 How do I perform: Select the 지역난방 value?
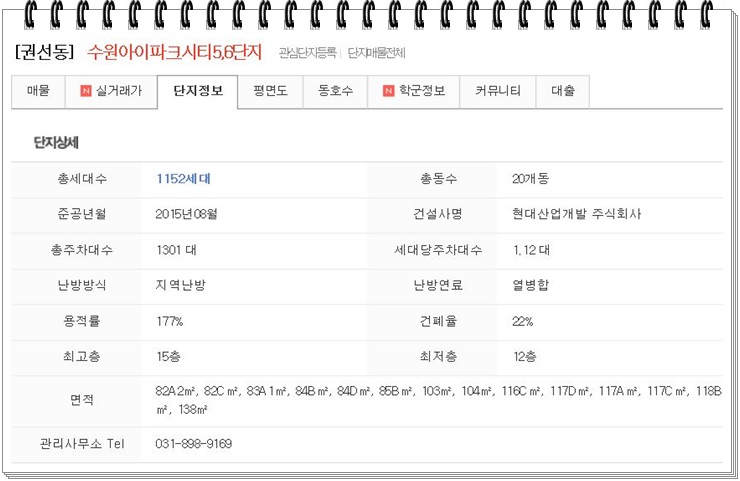click(181, 286)
